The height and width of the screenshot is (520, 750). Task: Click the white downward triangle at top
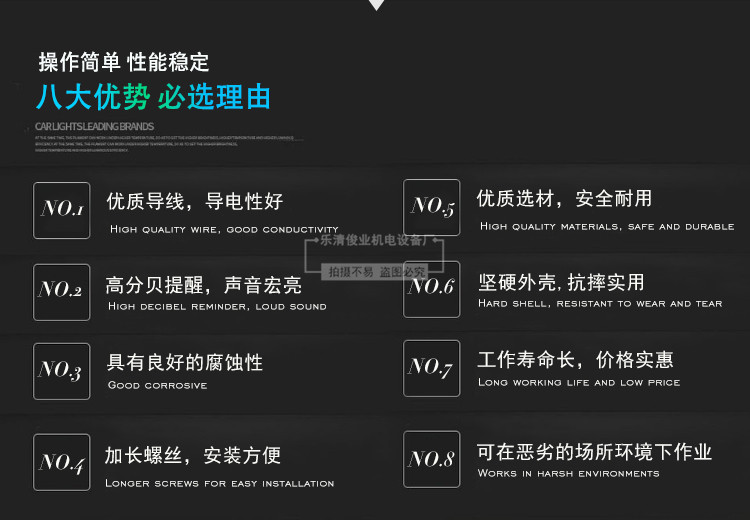click(x=376, y=4)
